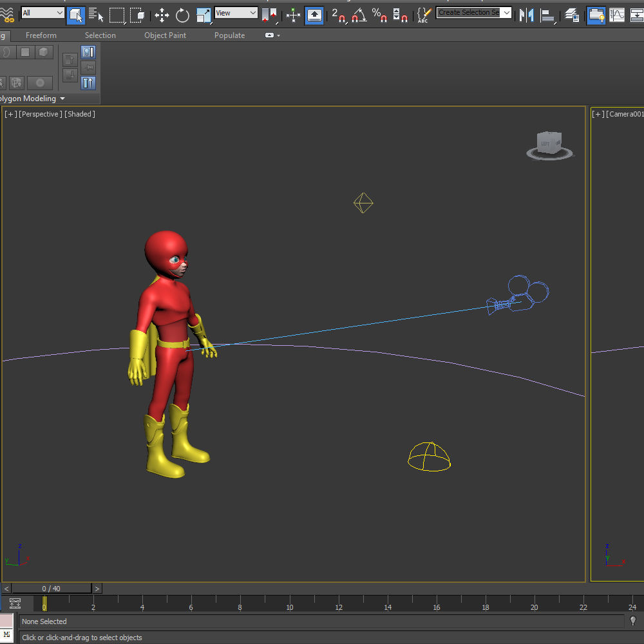Open the [Camera001] viewport label
This screenshot has height=644, width=644.
625,114
